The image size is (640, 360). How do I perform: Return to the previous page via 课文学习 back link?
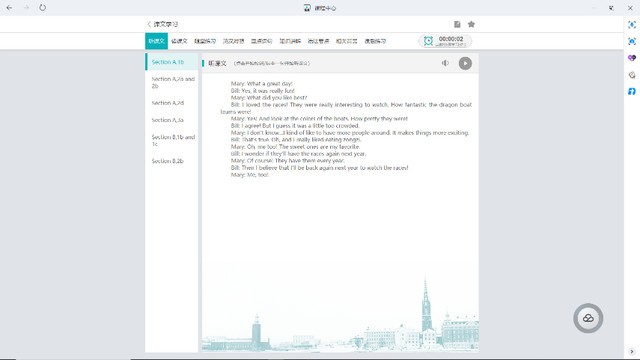tap(162, 24)
